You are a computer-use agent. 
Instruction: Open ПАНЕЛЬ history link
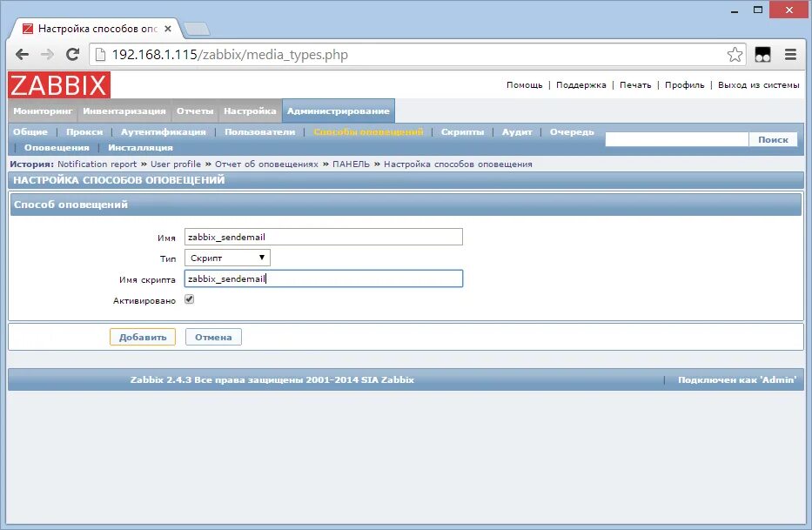(x=351, y=164)
